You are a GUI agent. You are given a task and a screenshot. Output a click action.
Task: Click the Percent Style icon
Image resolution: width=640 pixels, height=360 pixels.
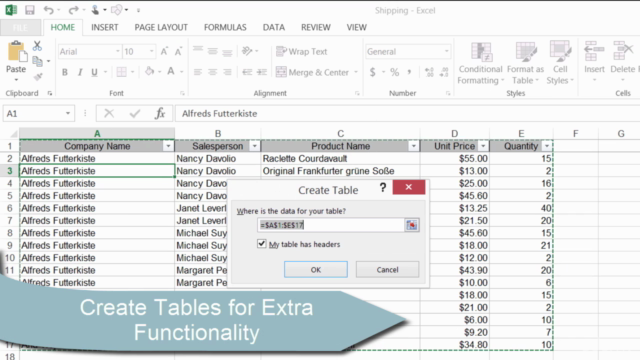point(394,72)
